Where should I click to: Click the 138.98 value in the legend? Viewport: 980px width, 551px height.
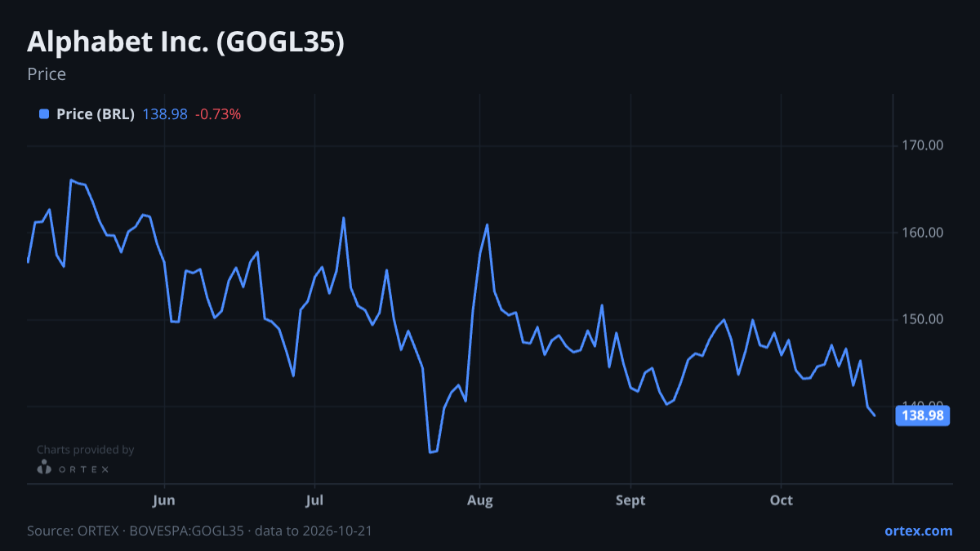[x=165, y=114]
